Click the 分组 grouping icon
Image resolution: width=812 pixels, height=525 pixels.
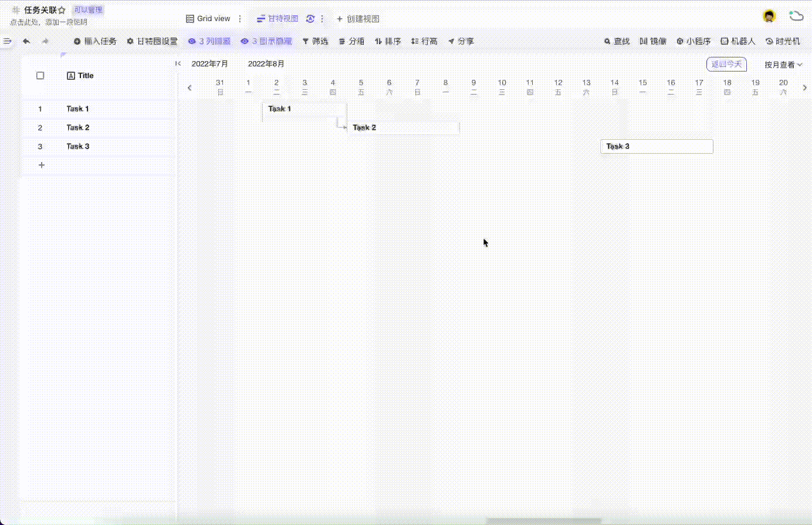pyautogui.click(x=351, y=41)
